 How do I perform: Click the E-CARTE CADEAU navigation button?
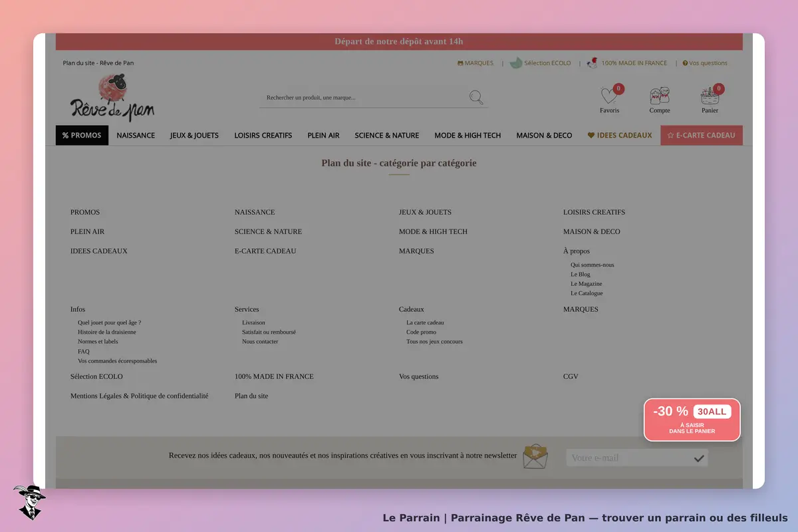click(x=702, y=135)
